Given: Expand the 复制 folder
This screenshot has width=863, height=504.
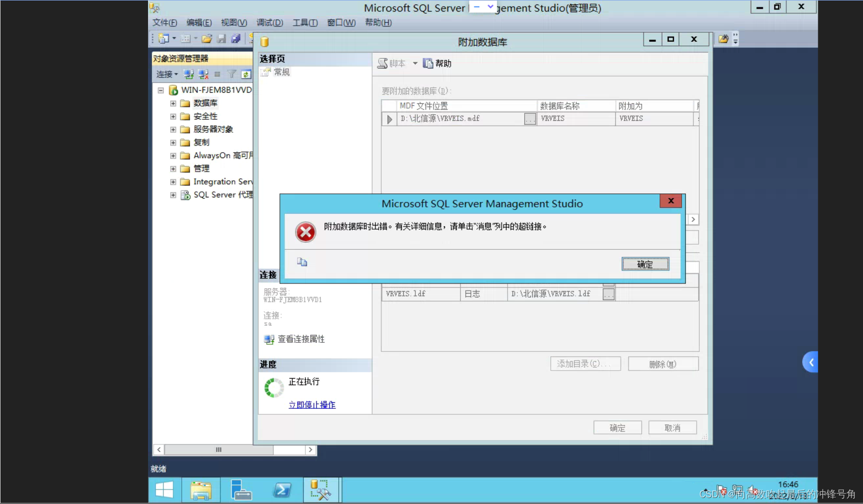Looking at the screenshot, I should (x=173, y=142).
